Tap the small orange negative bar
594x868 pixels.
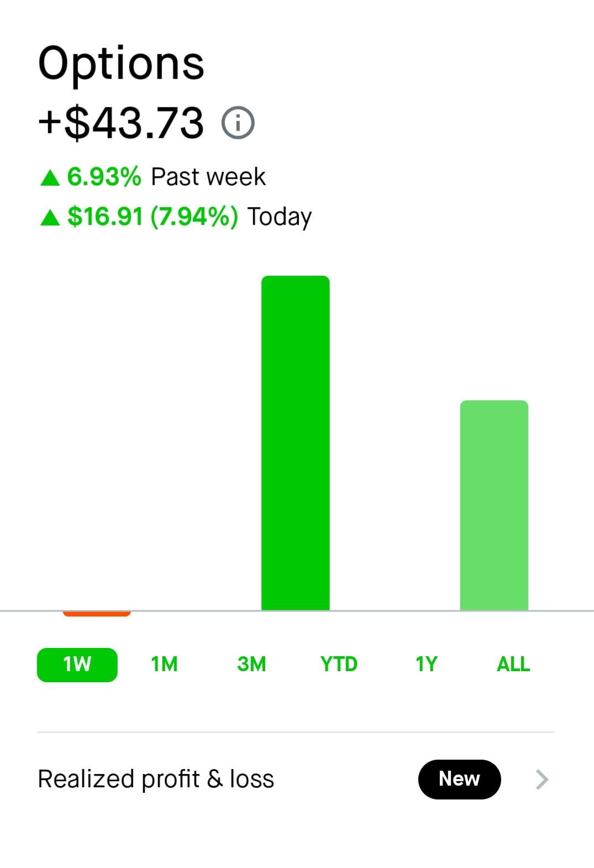tap(97, 613)
